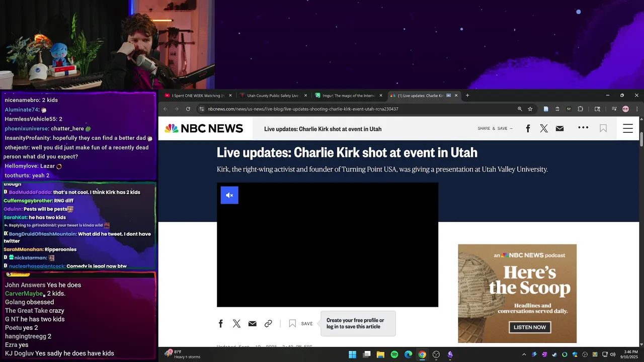Viewport: 644px width, 362px height.
Task: Open the weather widget showing 81°F
Action: (183, 354)
